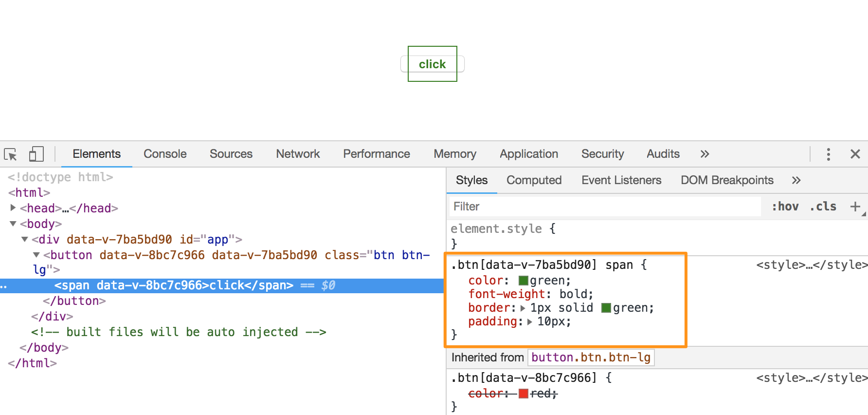
Task: Expand the head element node
Action: pos(13,208)
